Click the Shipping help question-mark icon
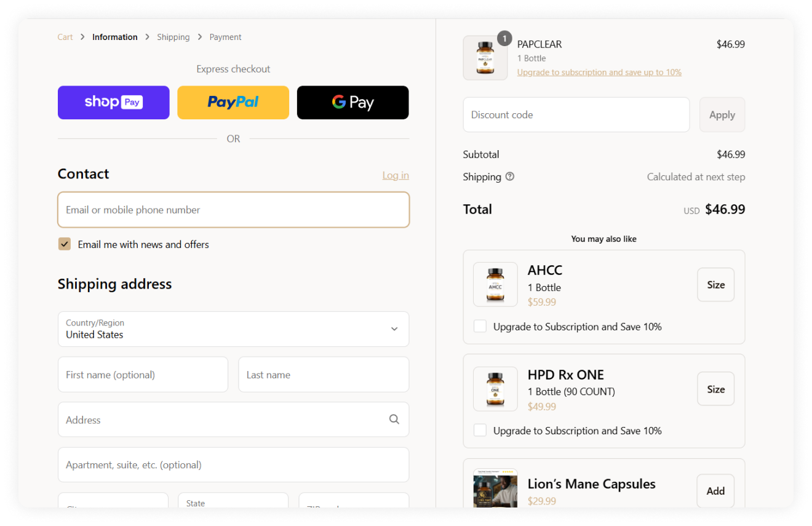 tap(510, 177)
